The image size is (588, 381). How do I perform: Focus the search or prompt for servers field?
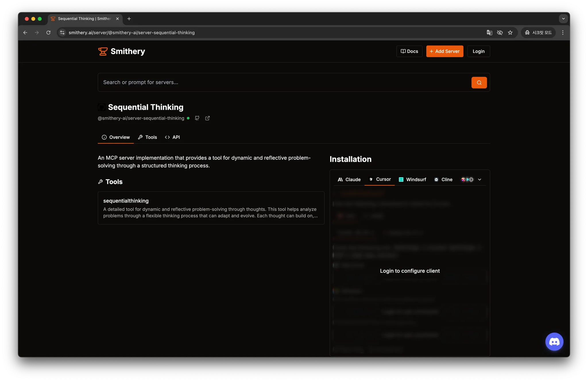coord(284,82)
